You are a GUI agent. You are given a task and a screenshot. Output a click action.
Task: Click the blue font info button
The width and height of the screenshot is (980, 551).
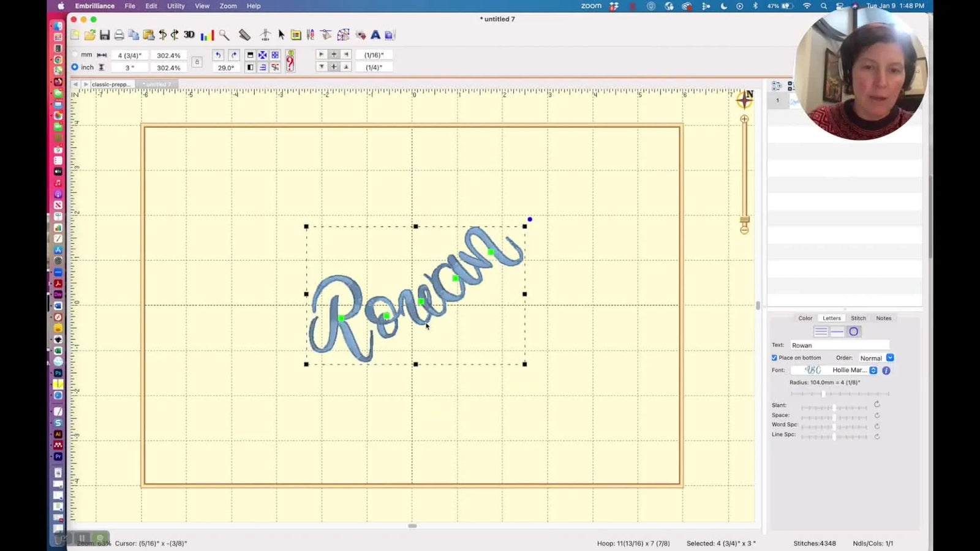coord(886,370)
